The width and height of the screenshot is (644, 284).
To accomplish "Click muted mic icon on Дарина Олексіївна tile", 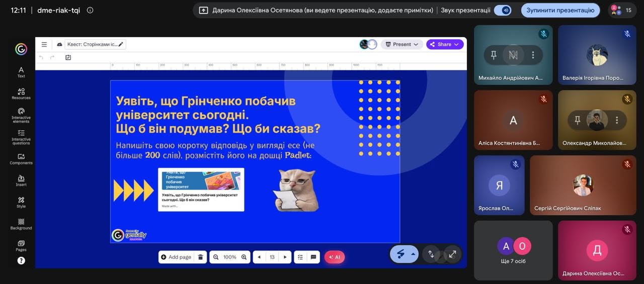I will (627, 229).
